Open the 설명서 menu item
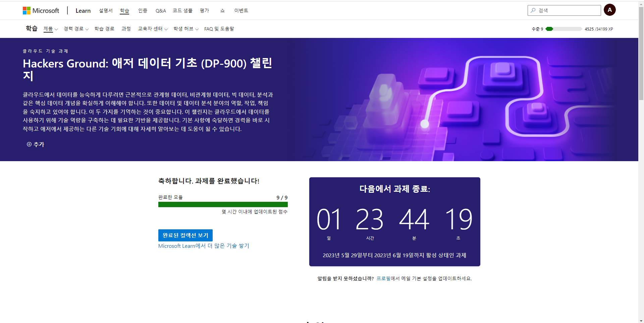This screenshot has height=323, width=644. (x=106, y=10)
